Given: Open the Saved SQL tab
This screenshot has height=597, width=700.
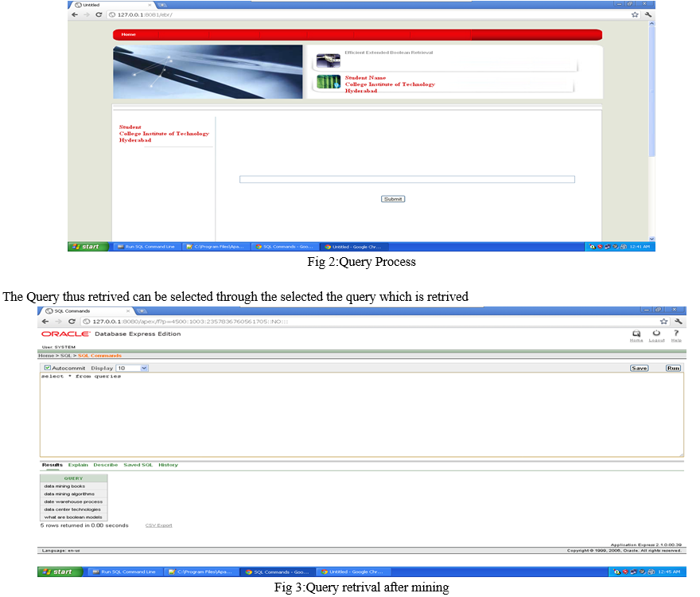Looking at the screenshot, I should (x=138, y=465).
